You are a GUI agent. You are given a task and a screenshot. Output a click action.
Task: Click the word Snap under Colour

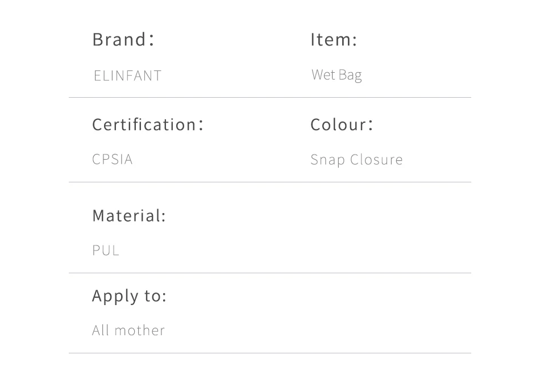pos(327,160)
